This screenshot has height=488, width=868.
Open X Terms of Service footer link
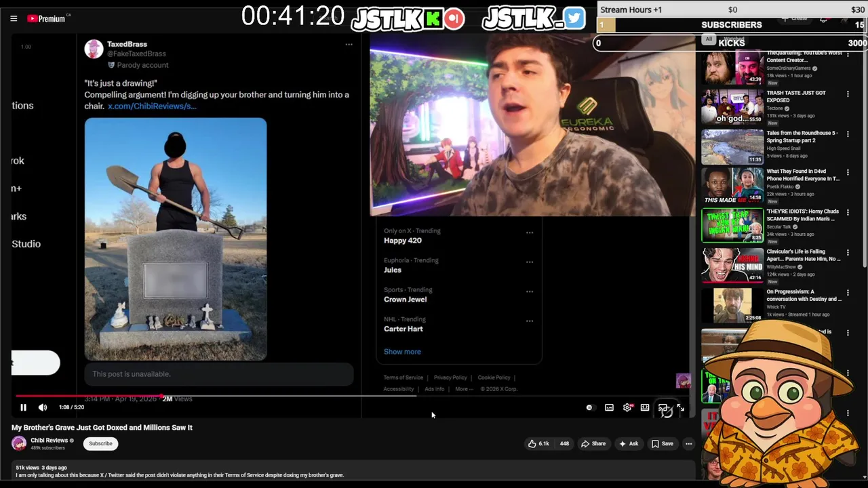coord(403,378)
